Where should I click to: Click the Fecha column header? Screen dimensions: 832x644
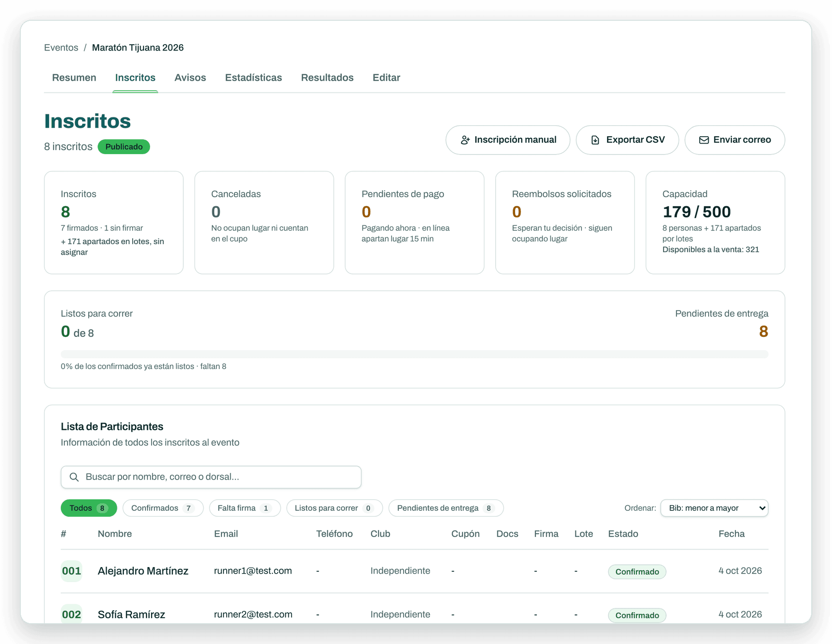(x=731, y=534)
